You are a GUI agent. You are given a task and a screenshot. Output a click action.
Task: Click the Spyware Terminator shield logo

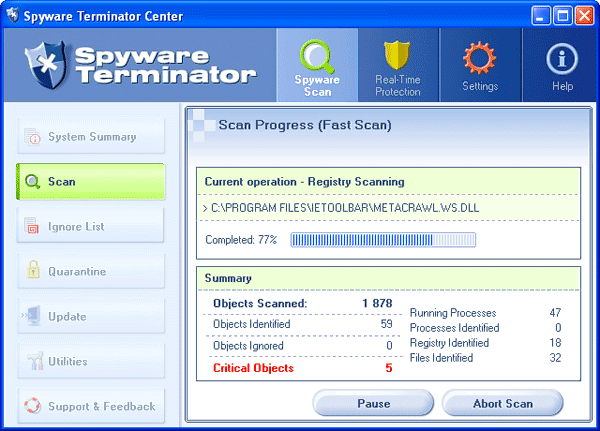[x=46, y=65]
